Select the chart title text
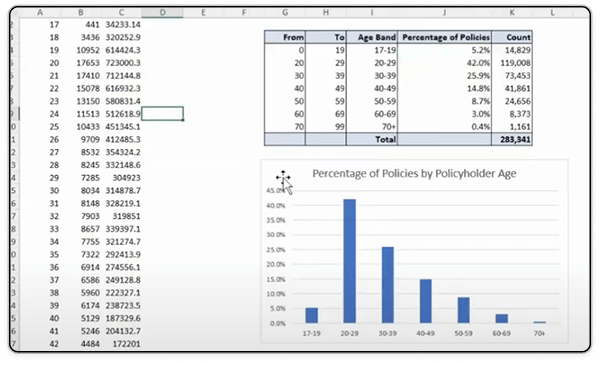The image size is (600, 365). tap(414, 173)
